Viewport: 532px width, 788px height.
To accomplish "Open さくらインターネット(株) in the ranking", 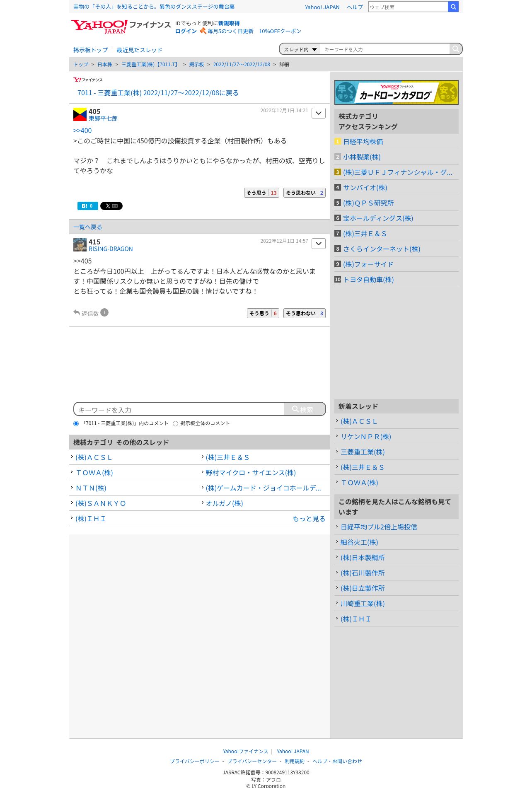I will pyautogui.click(x=382, y=249).
